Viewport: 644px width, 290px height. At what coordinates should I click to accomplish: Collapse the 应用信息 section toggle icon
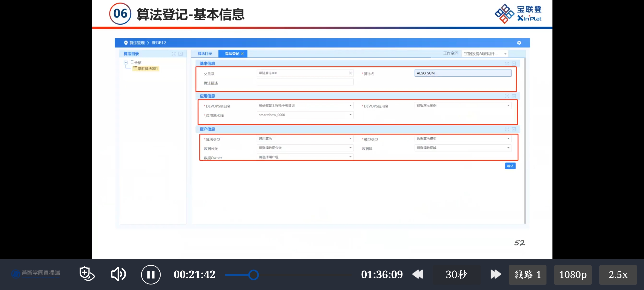point(514,96)
